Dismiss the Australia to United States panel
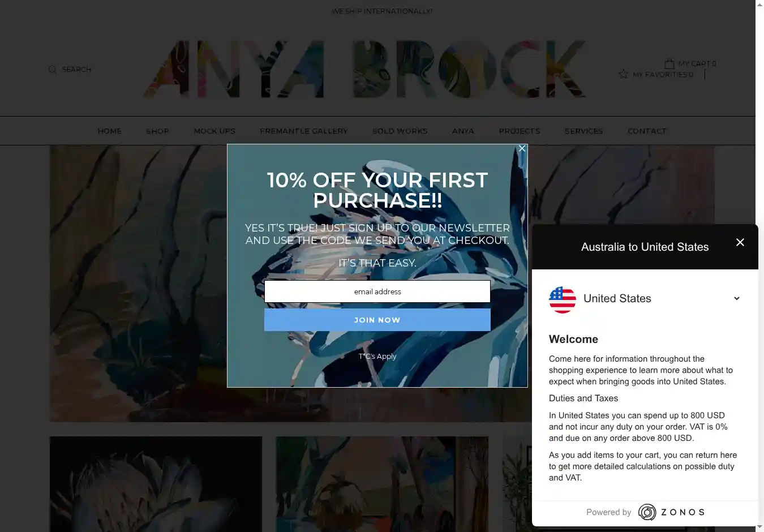764x532 pixels. pyautogui.click(x=740, y=242)
